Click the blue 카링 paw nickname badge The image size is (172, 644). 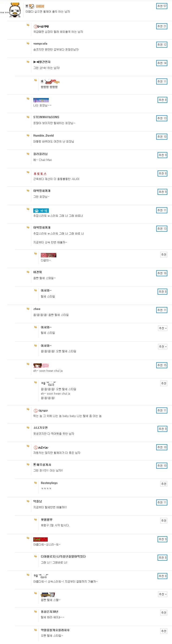pyautogui.click(x=41, y=210)
